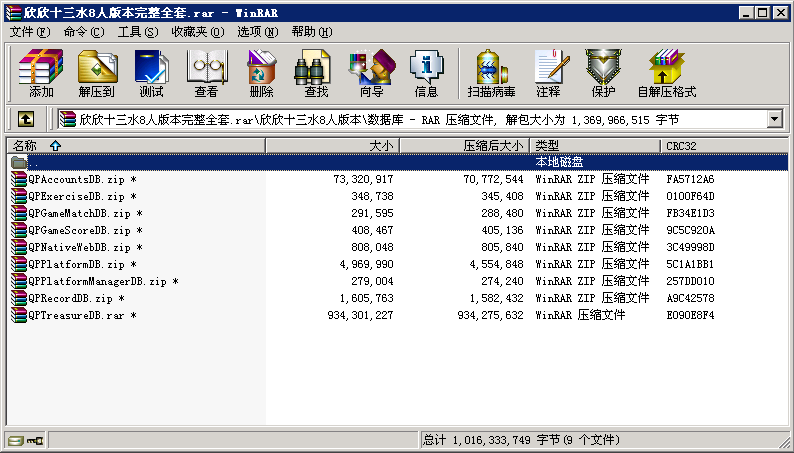
Task: Go up one folder level button
Action: 26,119
